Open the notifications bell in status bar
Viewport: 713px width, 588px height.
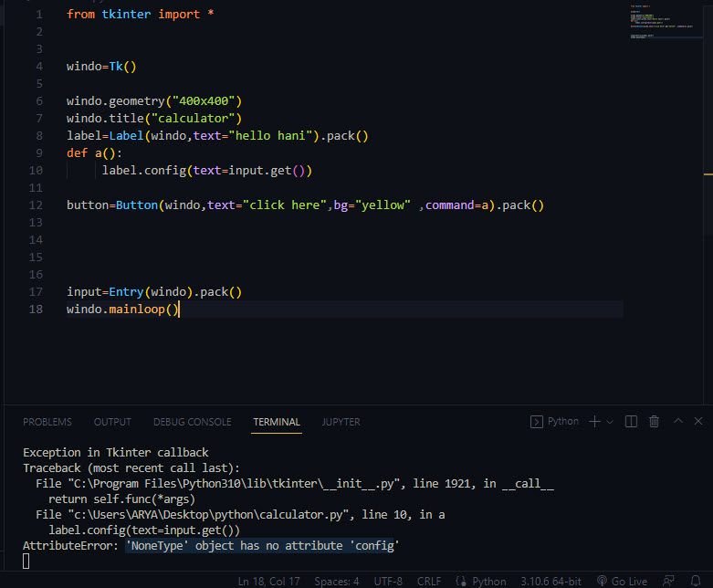(697, 581)
